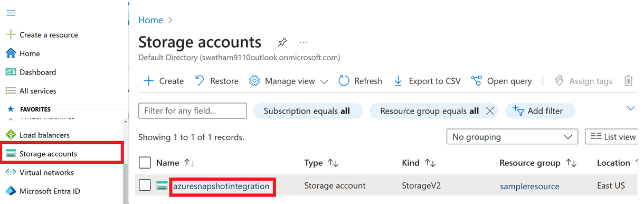The height and width of the screenshot is (204, 644).
Task: Click the Showing 1 to 1 records text
Action: click(191, 137)
